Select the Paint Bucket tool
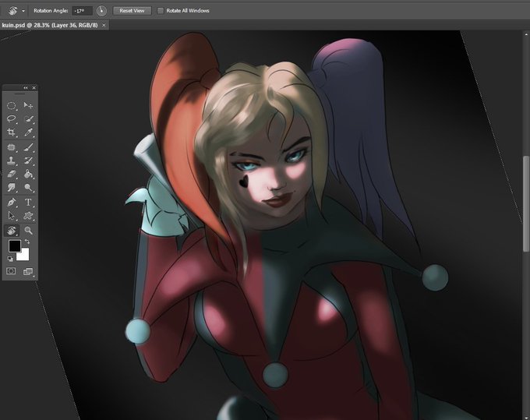The width and height of the screenshot is (530, 420). (x=28, y=174)
